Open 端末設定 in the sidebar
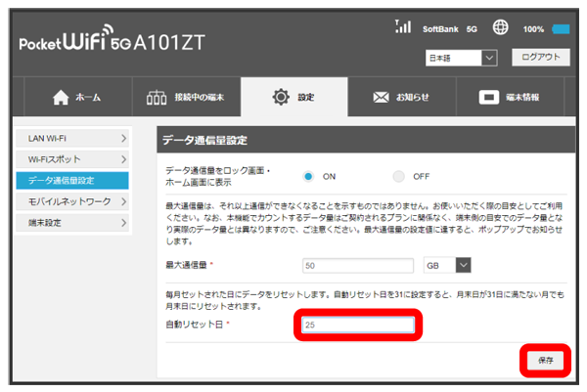 71,223
